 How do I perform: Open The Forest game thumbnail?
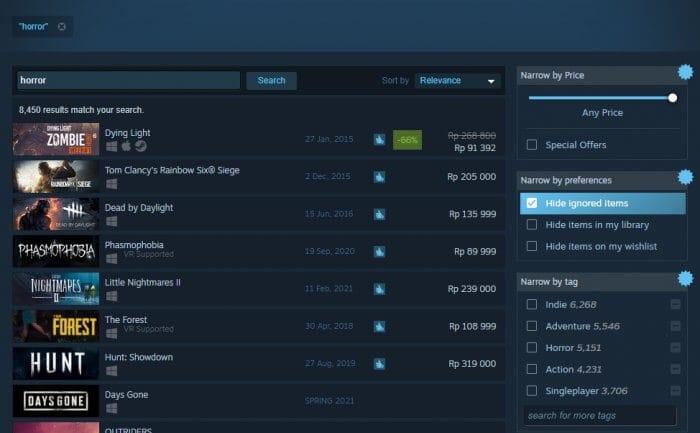tap(56, 326)
